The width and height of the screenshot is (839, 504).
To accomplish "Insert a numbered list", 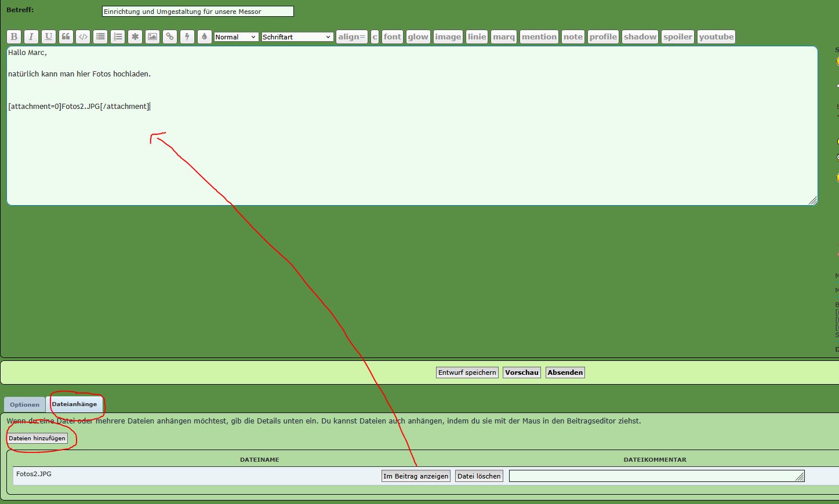I will 118,36.
